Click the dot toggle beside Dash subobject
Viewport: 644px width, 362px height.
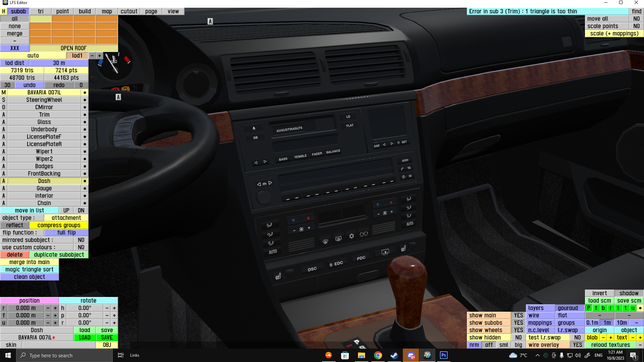(x=85, y=181)
